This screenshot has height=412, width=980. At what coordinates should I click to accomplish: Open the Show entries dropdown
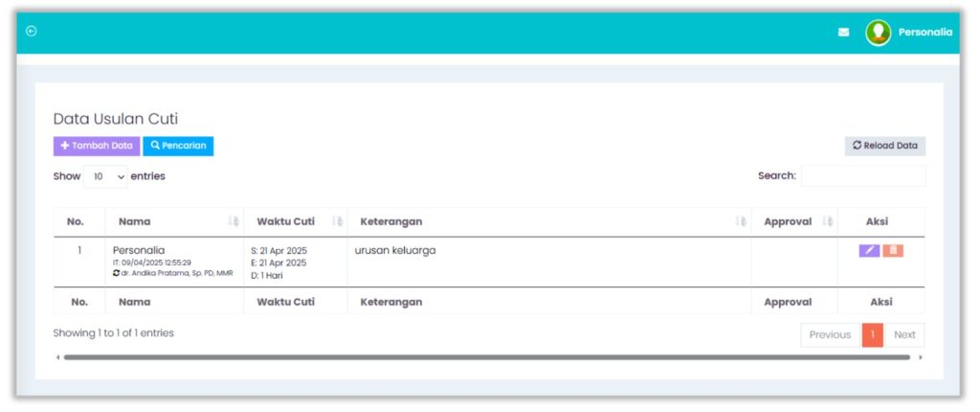(x=105, y=176)
